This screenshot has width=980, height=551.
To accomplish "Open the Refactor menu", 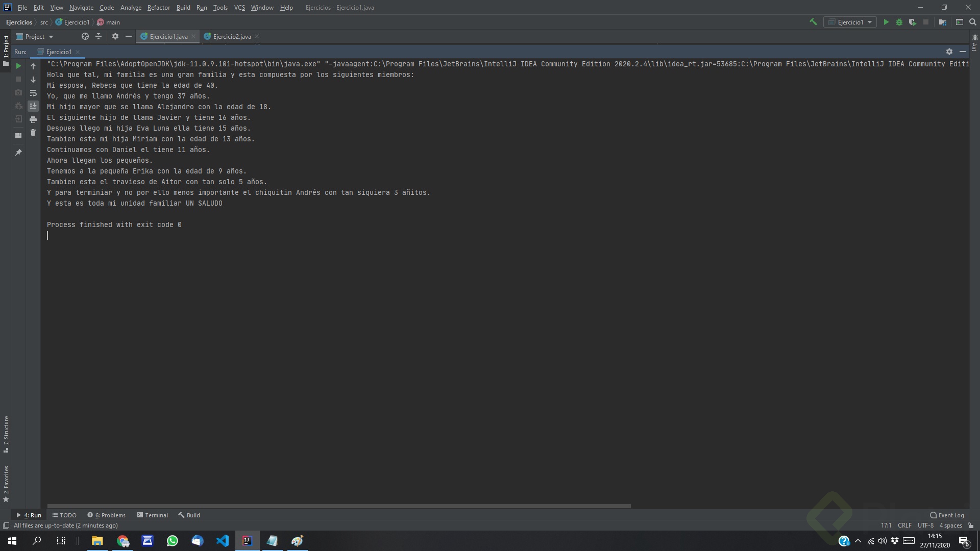I will pyautogui.click(x=158, y=8).
